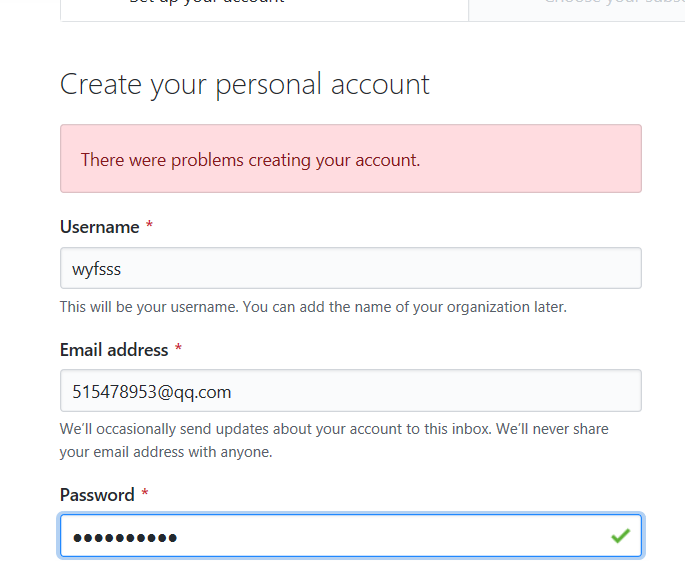
Task: Click the 'your email address with anyone' line
Action: coord(166,452)
